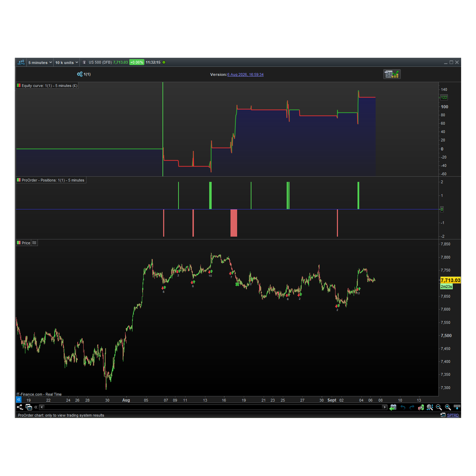The height and width of the screenshot is (476, 476).
Task: Click the Equity curve red-green color swatch
Action: (19, 86)
